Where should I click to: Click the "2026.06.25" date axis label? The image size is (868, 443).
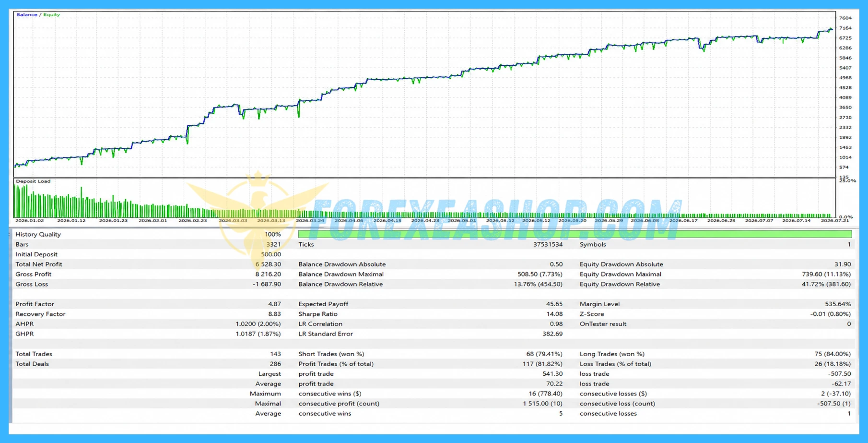pos(721,221)
